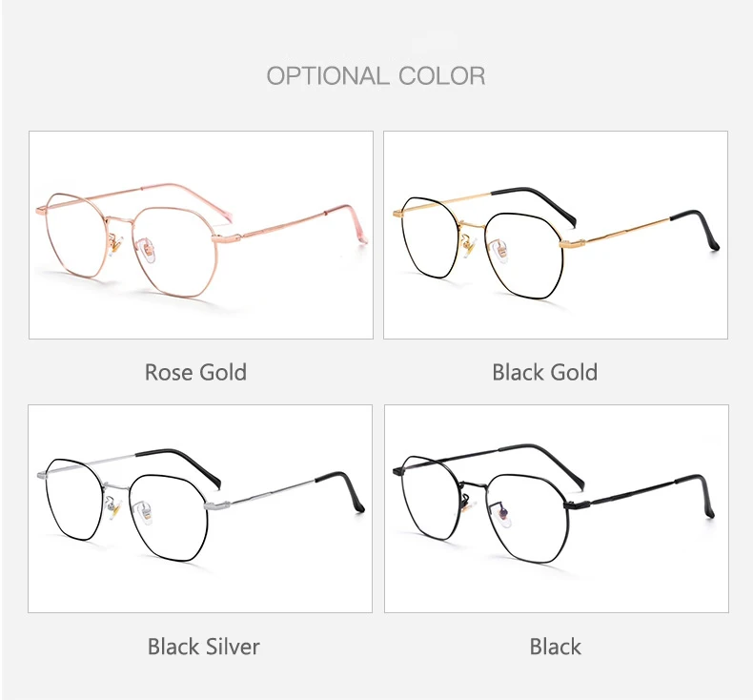Click the black silver frame's silver hinge

click(x=217, y=504)
